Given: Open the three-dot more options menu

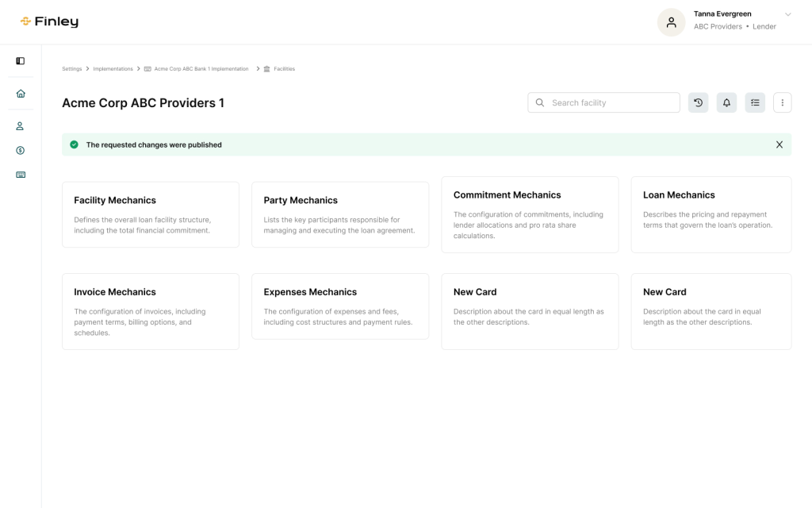Looking at the screenshot, I should [782, 102].
